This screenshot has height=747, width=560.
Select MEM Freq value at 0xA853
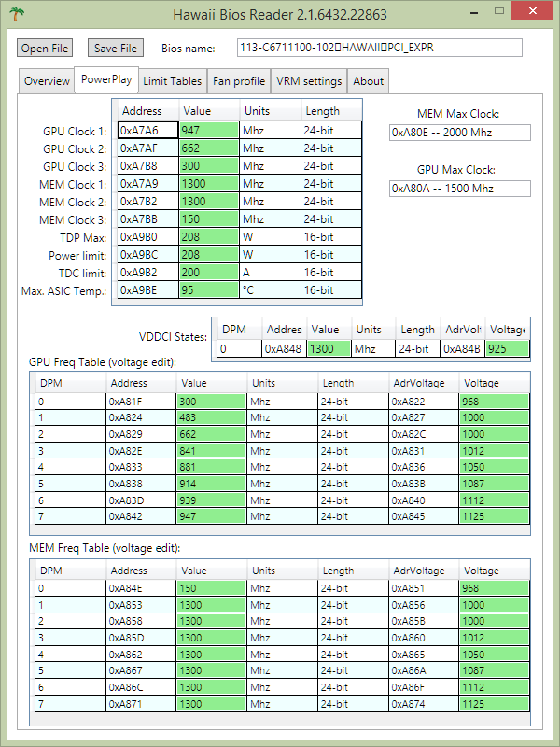click(211, 605)
